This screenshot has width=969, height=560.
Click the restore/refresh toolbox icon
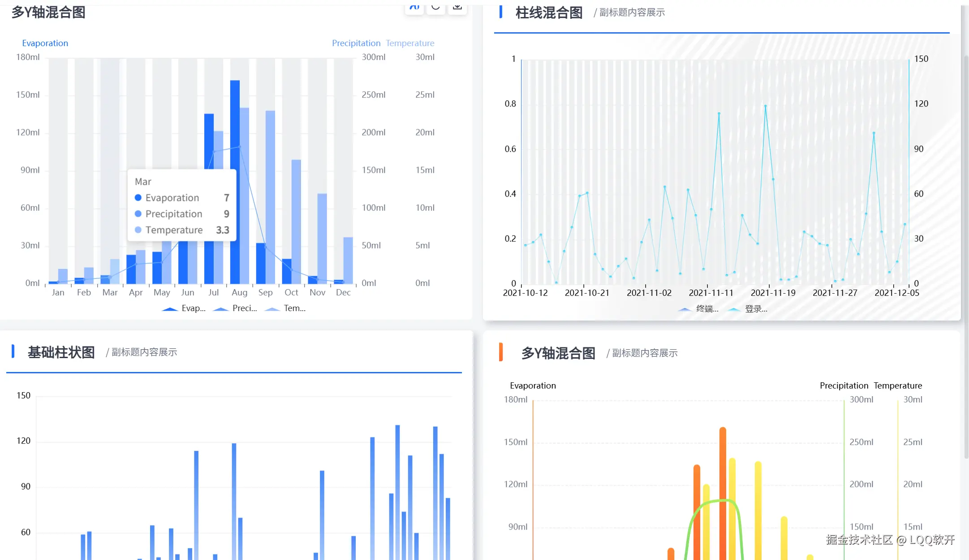click(435, 8)
